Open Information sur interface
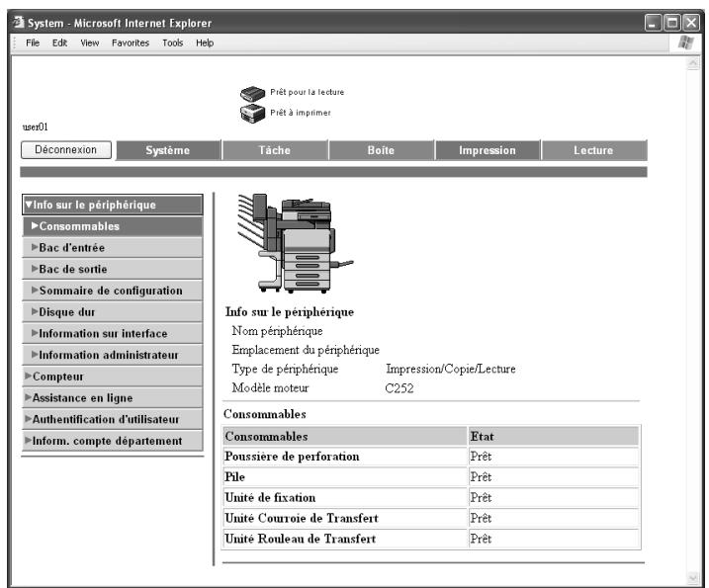 [113, 333]
